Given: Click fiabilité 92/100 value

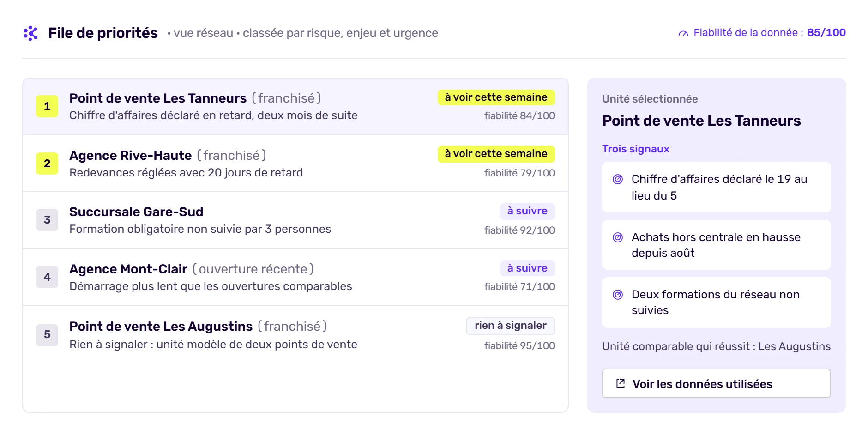Looking at the screenshot, I should click(519, 230).
